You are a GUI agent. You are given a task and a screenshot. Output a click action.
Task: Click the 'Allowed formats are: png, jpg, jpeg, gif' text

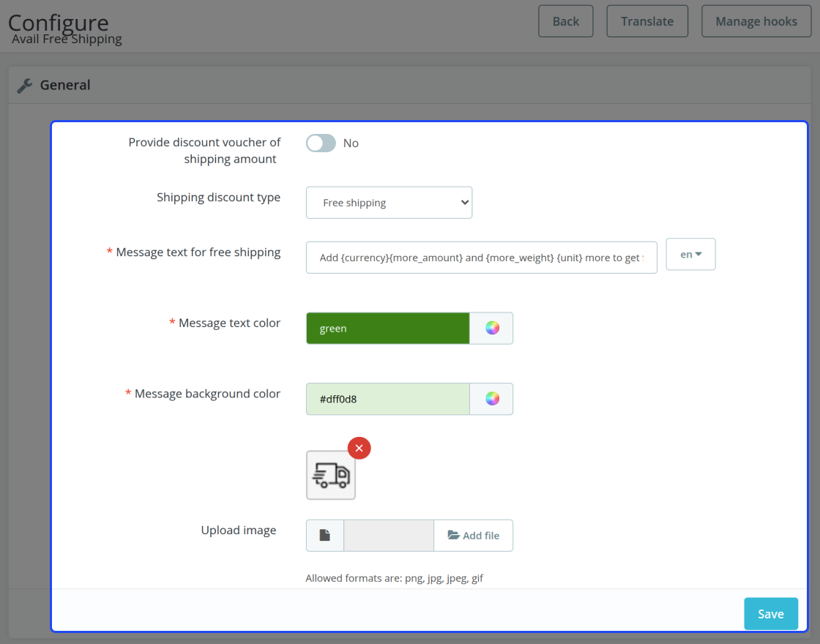[x=395, y=578]
